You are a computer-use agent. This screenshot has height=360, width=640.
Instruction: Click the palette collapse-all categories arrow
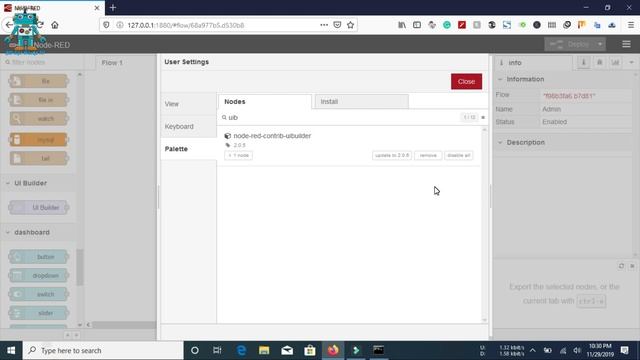(67, 335)
